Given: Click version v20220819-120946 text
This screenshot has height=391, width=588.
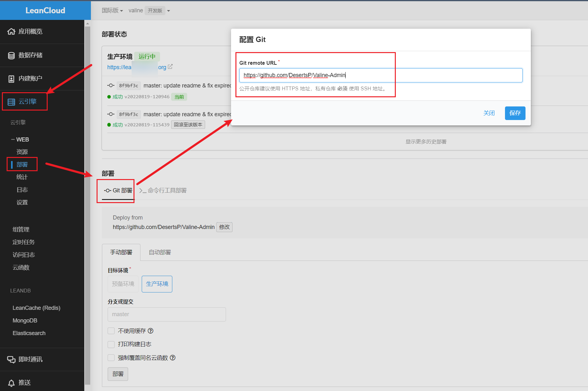Looking at the screenshot, I should pyautogui.click(x=147, y=97).
